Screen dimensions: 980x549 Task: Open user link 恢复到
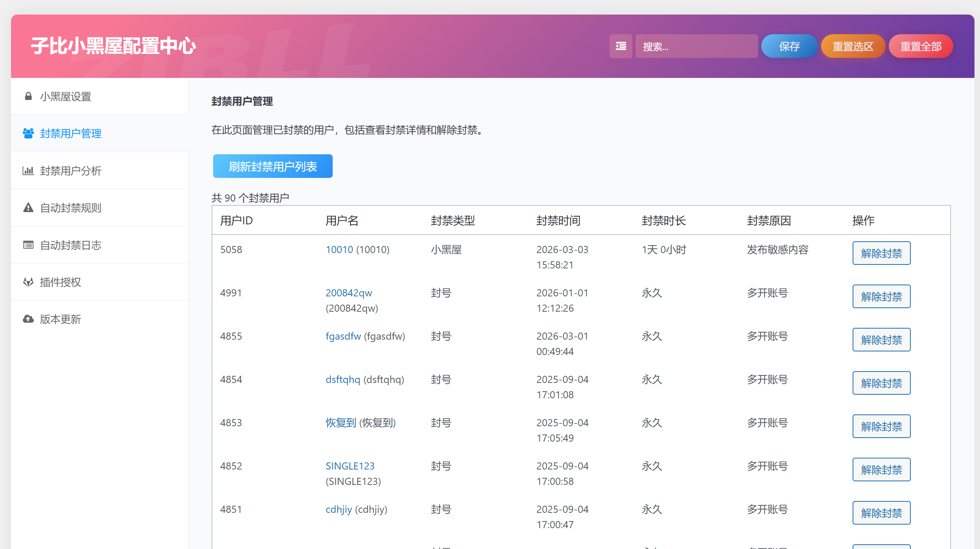coord(341,423)
